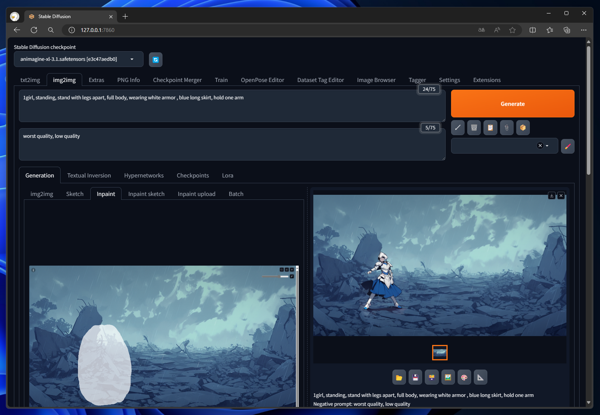Viewport: 600px width, 415px height.
Task: Open the PNG Info tab
Action: (x=129, y=80)
